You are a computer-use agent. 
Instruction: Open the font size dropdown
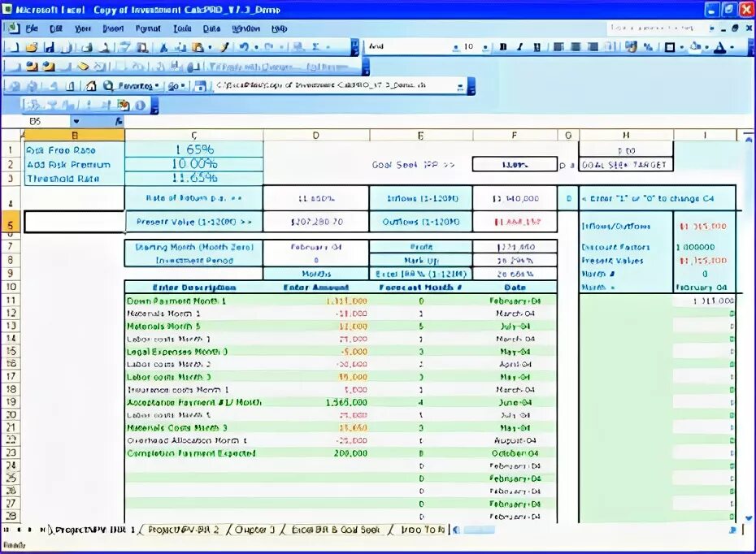click(485, 47)
